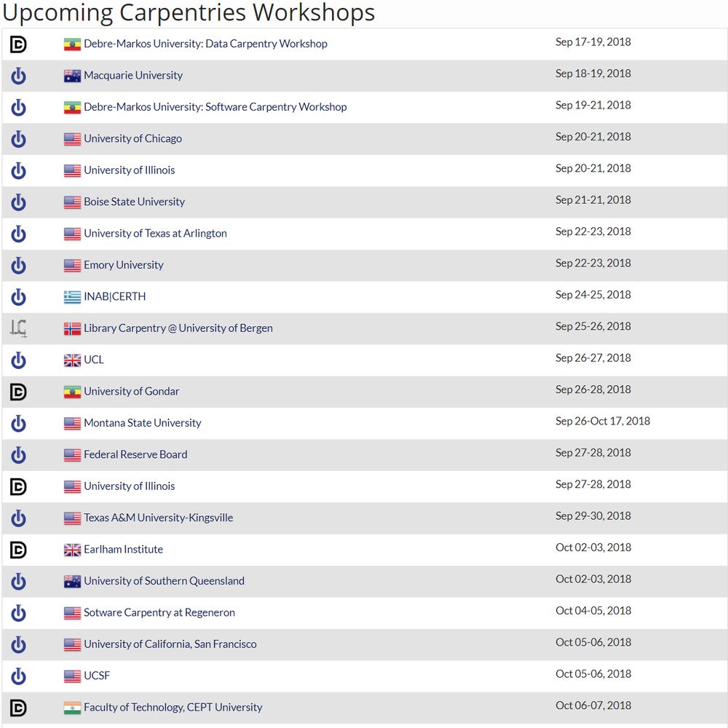
Task: Click Greek flag beside INAB|CERTH
Action: point(72,297)
